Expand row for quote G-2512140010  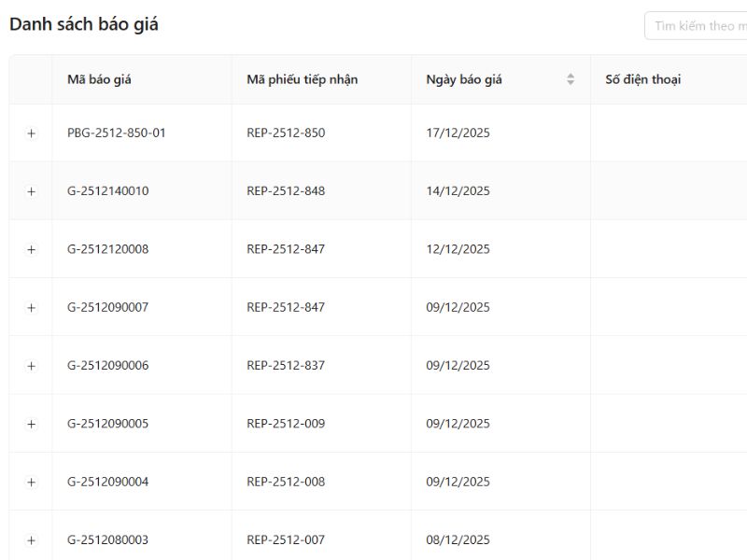[x=31, y=191]
